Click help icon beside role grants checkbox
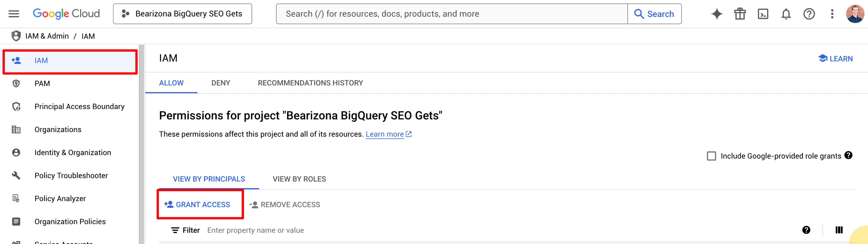The width and height of the screenshot is (868, 244). point(848,155)
